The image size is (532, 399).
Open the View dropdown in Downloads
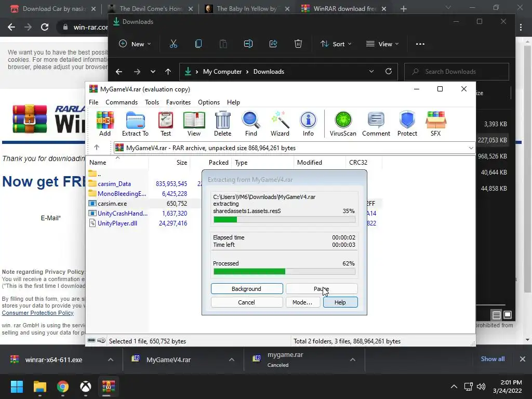point(382,44)
